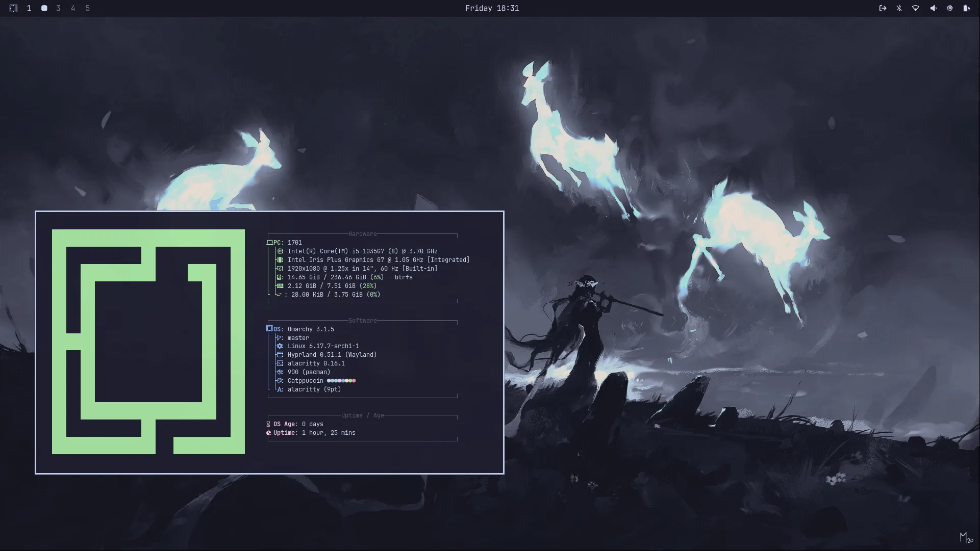Click the Intel Core CPU line icon
The image size is (980, 551).
pos(280,251)
